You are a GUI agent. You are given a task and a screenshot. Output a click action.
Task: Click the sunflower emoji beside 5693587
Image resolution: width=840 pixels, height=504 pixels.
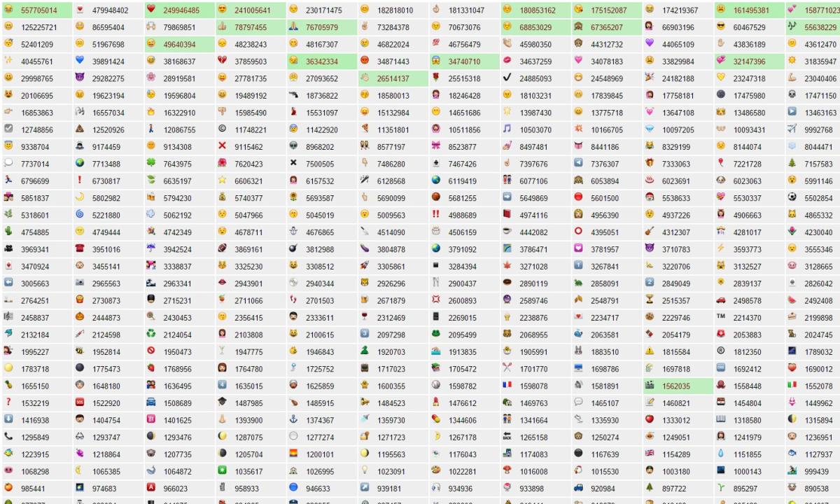click(293, 197)
